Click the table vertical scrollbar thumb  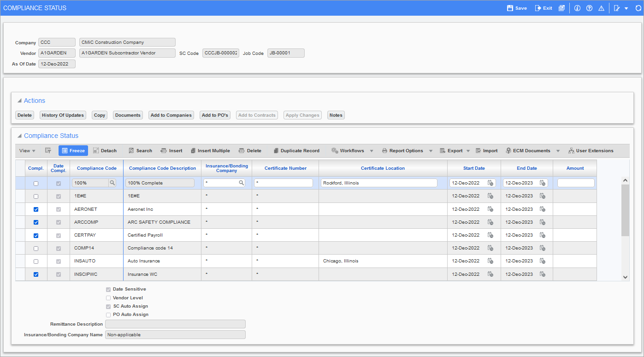(x=625, y=210)
